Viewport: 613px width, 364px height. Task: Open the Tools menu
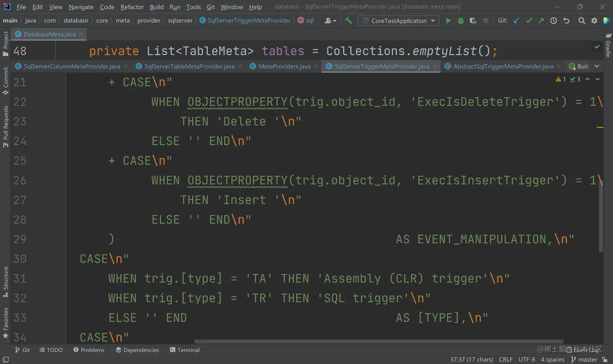[193, 7]
